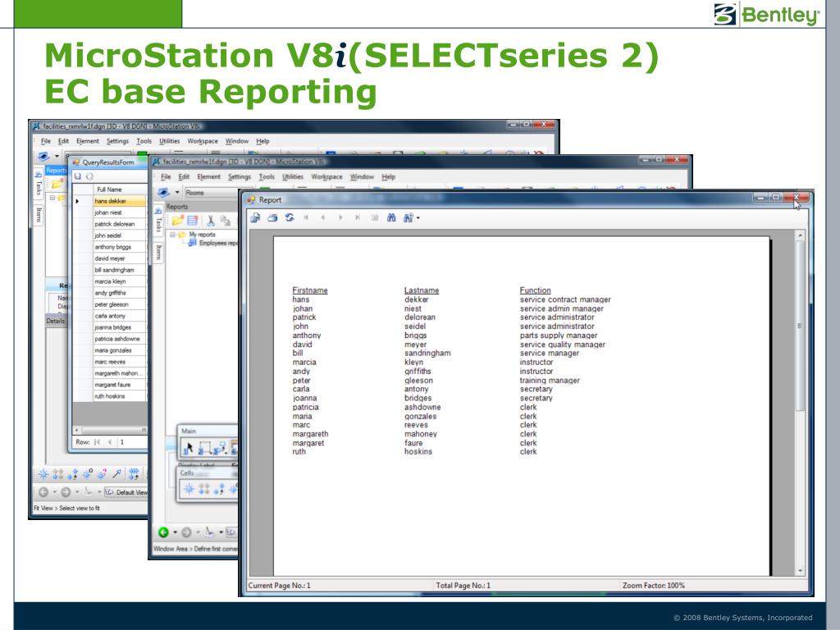Open the active task dropdown arrow in back window
Image resolution: width=840 pixels, height=630 pixels.
57,157
